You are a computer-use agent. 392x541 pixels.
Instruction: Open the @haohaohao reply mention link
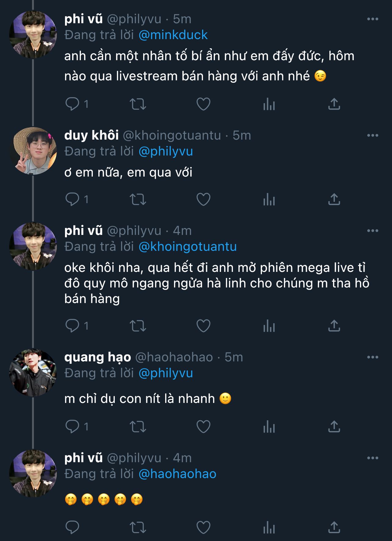click(177, 474)
